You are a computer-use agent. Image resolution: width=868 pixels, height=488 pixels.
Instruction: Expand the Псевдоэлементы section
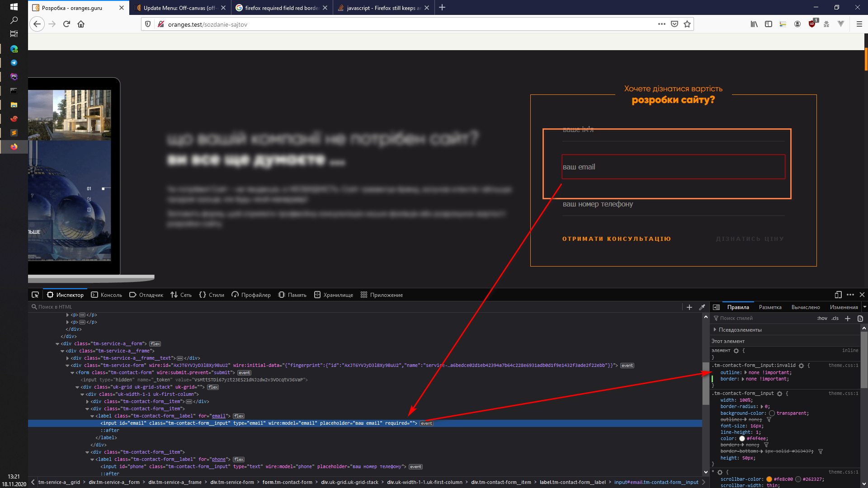pyautogui.click(x=715, y=330)
